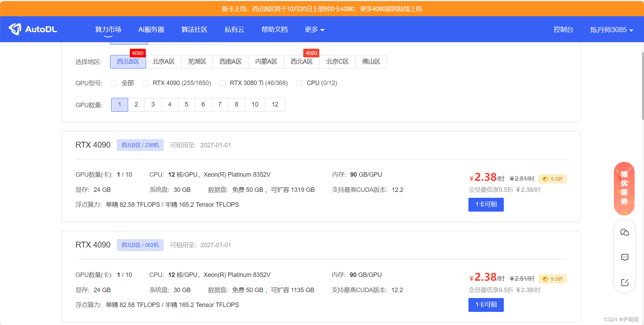644x325 pixels.
Task: Open the 领优惠券 coupon badge
Action: click(x=624, y=188)
